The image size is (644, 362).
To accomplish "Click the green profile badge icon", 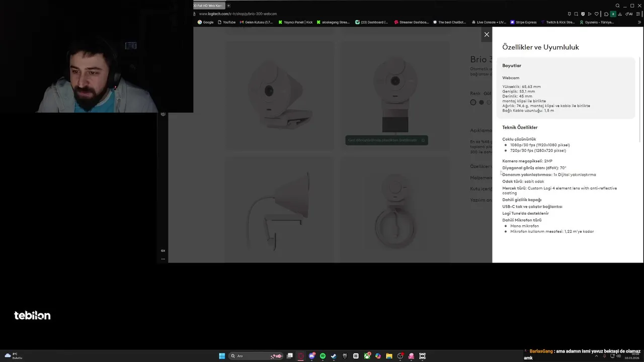I will (x=613, y=14).
